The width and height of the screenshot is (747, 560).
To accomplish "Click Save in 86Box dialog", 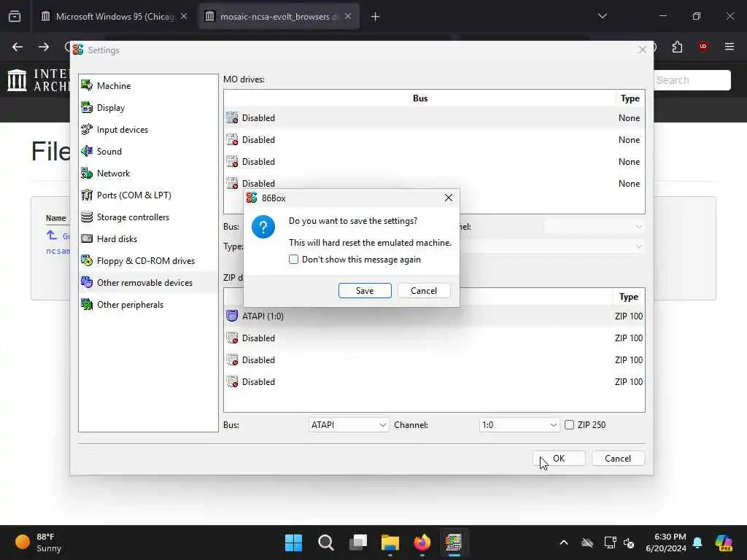I will click(x=365, y=290).
